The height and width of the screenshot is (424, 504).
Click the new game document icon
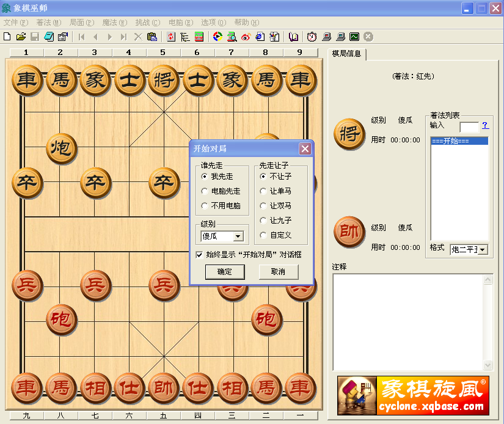(x=7, y=37)
